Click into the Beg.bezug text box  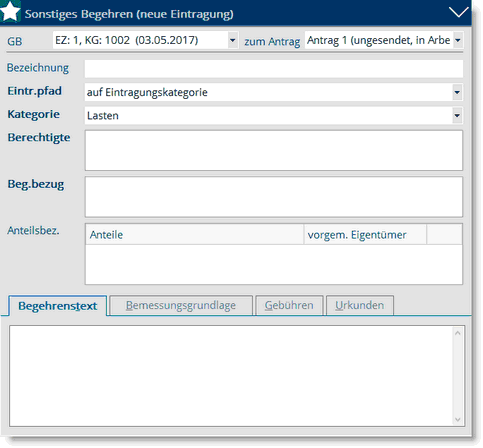coord(274,197)
